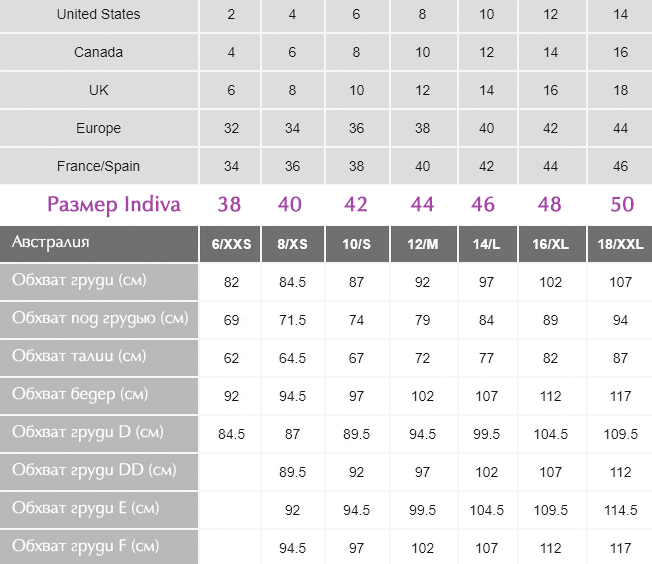This screenshot has width=652, height=564.
Task: Select the Обхват под грудью row label
Action: click(99, 319)
